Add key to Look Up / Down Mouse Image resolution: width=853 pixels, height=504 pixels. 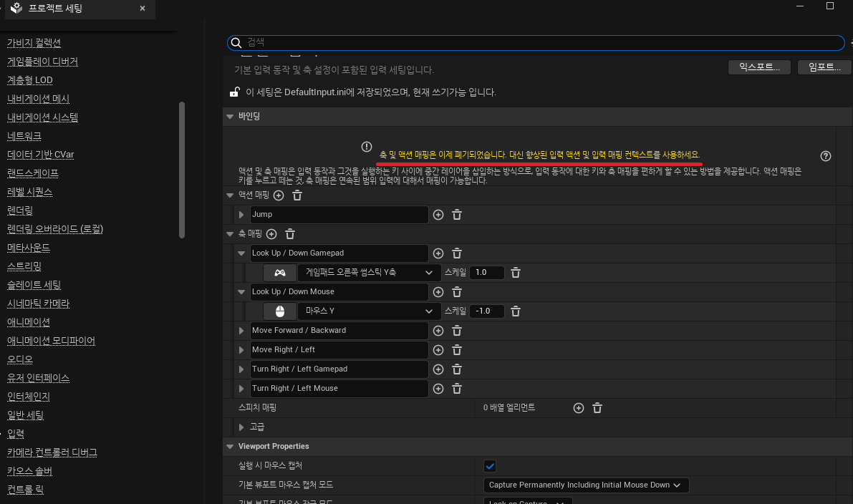point(438,292)
